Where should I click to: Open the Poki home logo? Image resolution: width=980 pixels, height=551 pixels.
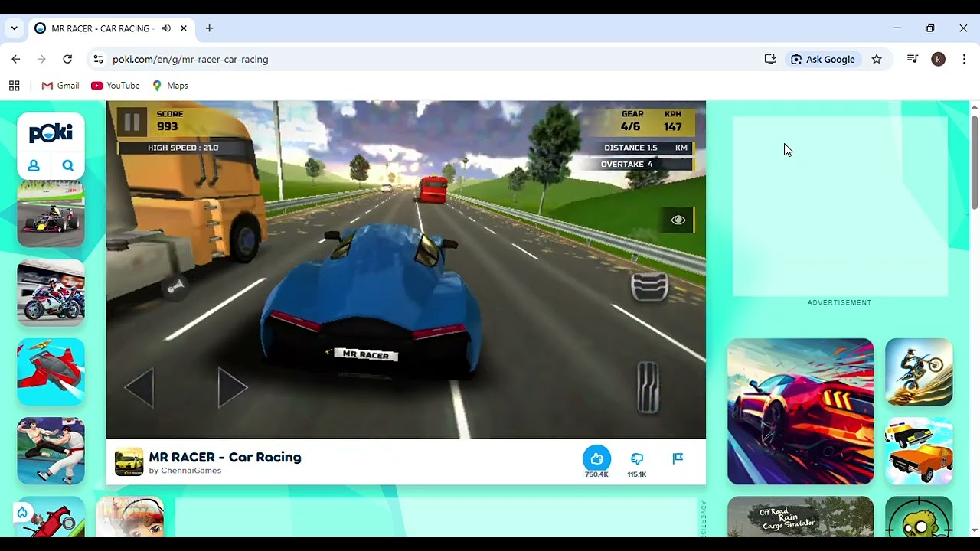point(51,134)
